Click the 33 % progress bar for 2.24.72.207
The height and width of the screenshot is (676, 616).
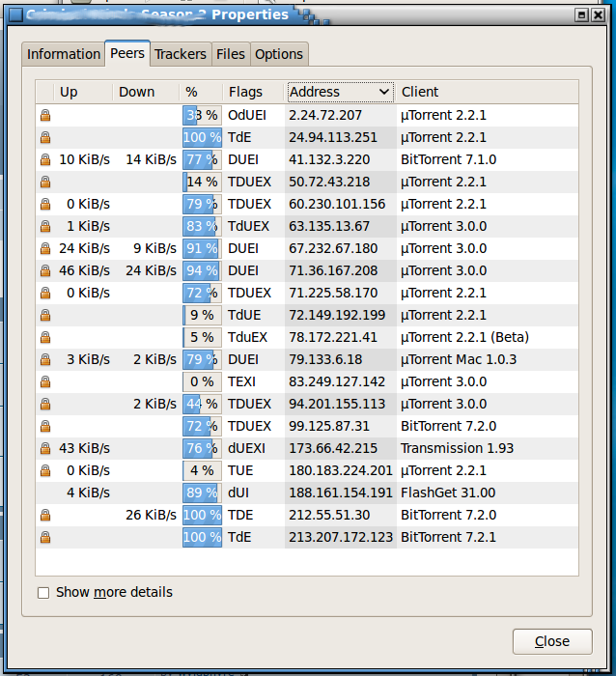pyautogui.click(x=202, y=115)
